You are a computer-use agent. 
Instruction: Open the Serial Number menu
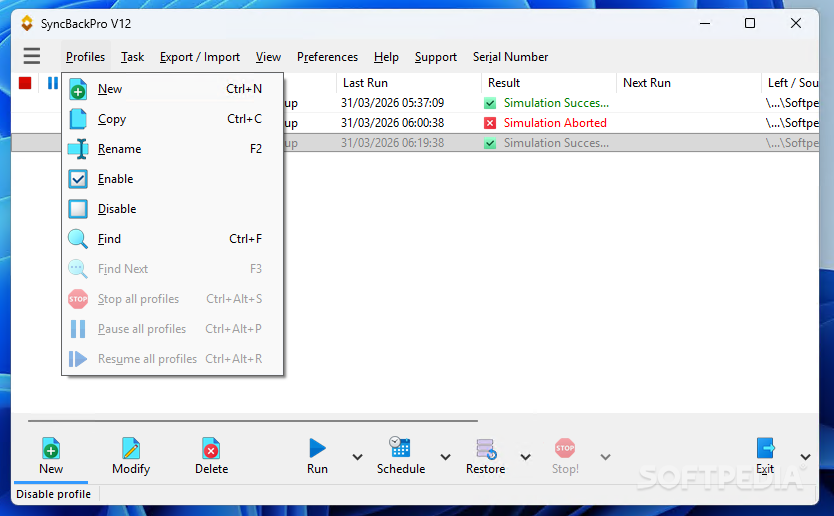click(x=510, y=57)
